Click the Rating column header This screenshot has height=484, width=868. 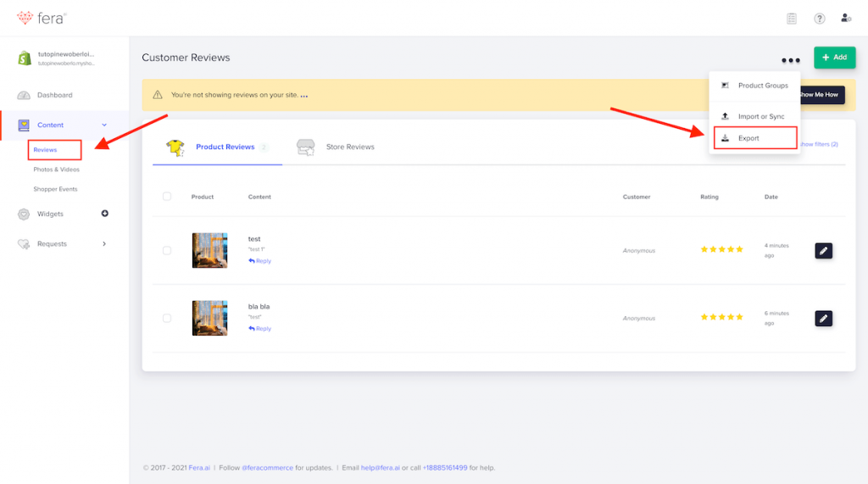709,197
